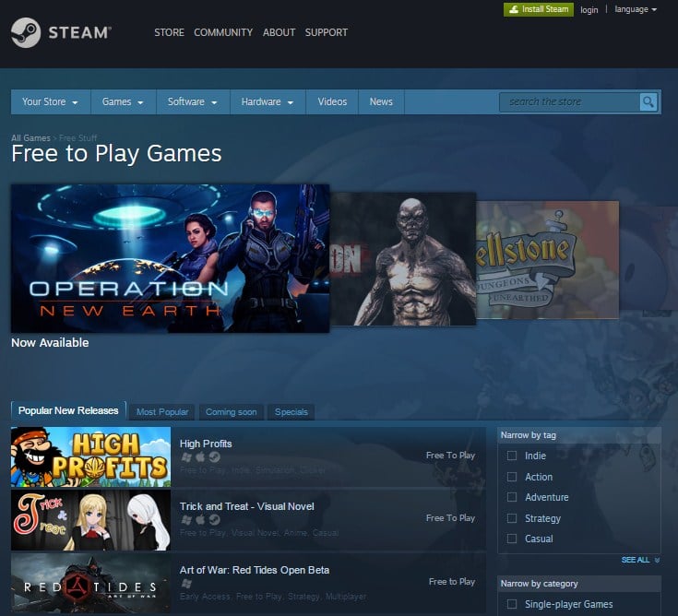Select the Popular New Releases tab

68,410
